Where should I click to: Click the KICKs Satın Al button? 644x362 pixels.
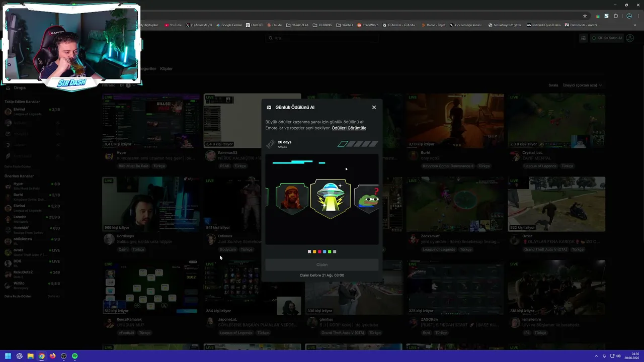607,38
